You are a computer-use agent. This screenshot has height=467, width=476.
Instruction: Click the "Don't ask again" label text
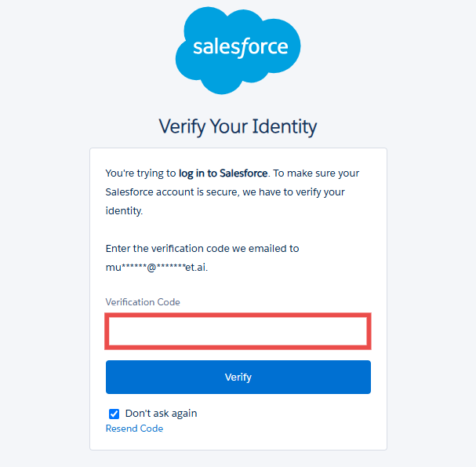161,414
